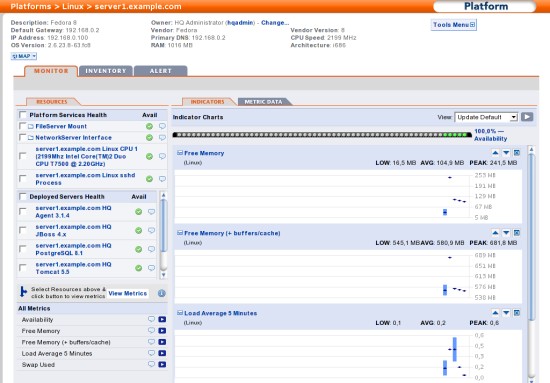The image size is (550, 383).
Task: Check the Platform Services Health checkbox
Action: click(23, 115)
